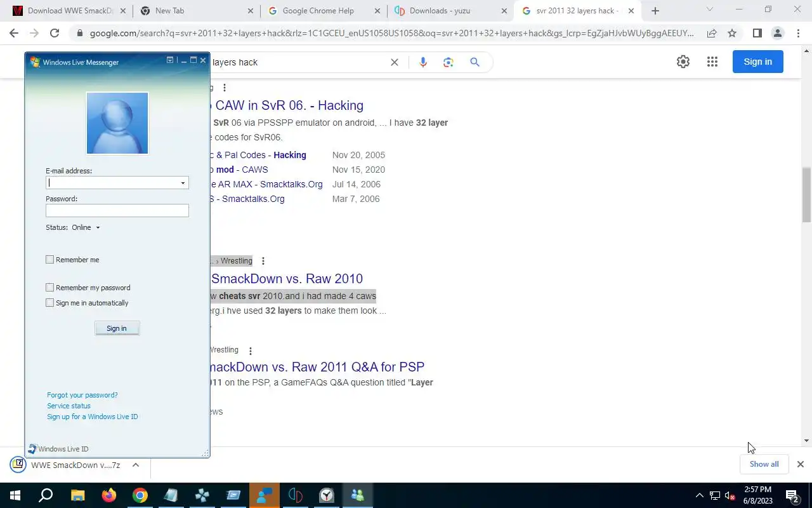Select the svr 2011 32 layers hack tab
Viewport: 812px width, 508px height.
[x=579, y=11]
